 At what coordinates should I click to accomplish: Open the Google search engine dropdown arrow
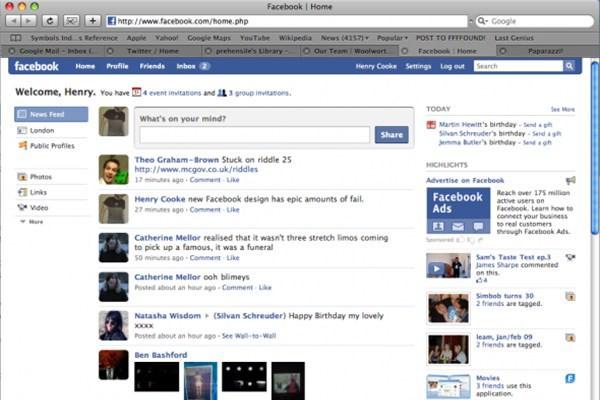[x=483, y=21]
